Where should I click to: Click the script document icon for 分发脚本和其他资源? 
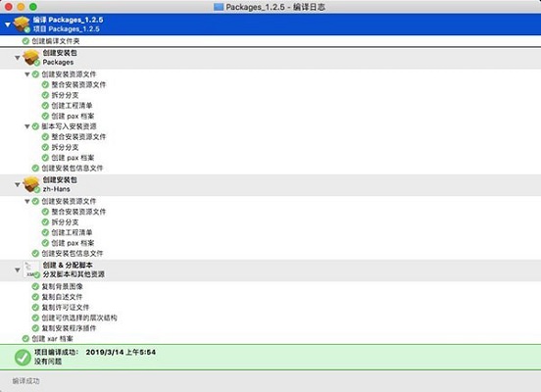31,269
